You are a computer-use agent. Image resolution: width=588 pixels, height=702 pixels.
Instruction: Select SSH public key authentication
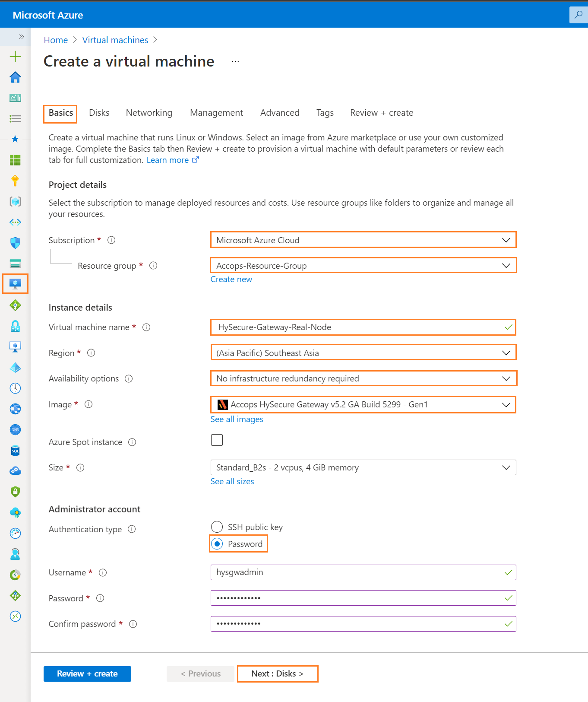(x=217, y=527)
